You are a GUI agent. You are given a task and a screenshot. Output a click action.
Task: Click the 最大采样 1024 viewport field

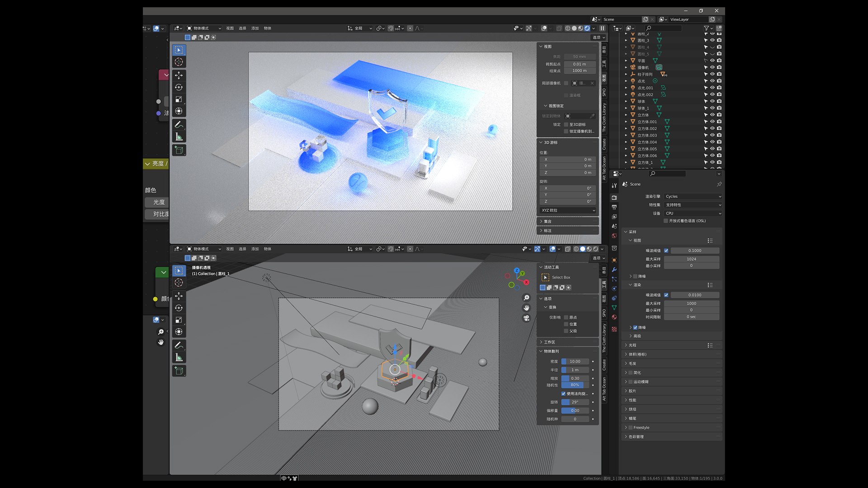pos(692,259)
